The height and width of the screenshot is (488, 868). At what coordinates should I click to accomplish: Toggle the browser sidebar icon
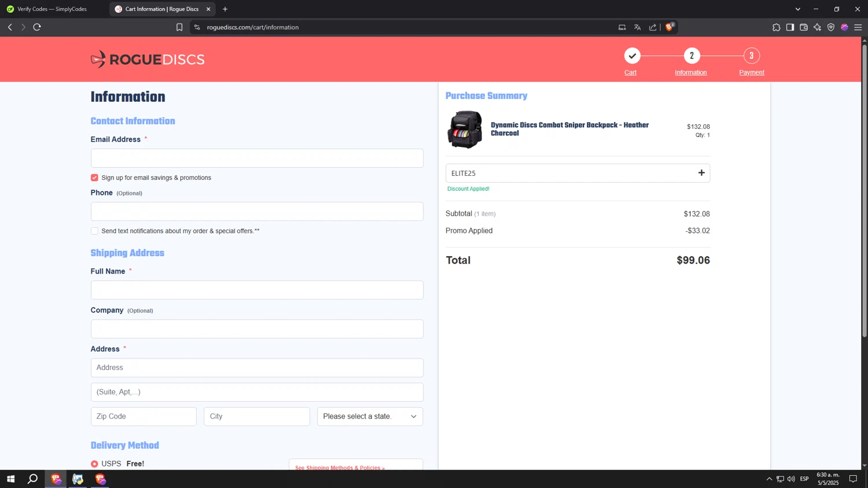tap(790, 27)
